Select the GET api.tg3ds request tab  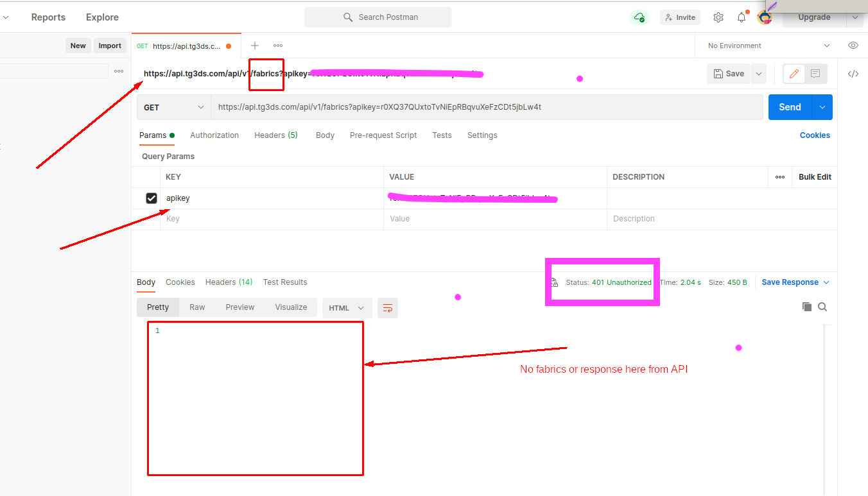186,46
